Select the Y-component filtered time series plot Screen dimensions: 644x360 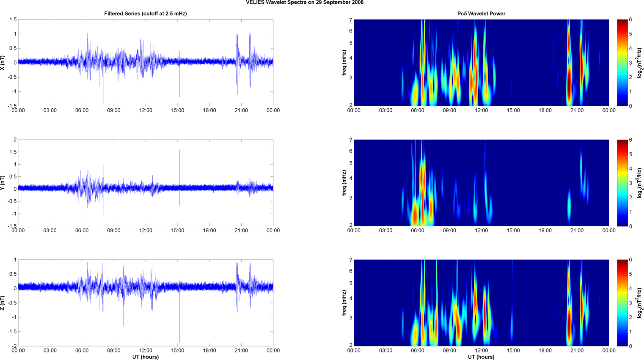[146, 183]
